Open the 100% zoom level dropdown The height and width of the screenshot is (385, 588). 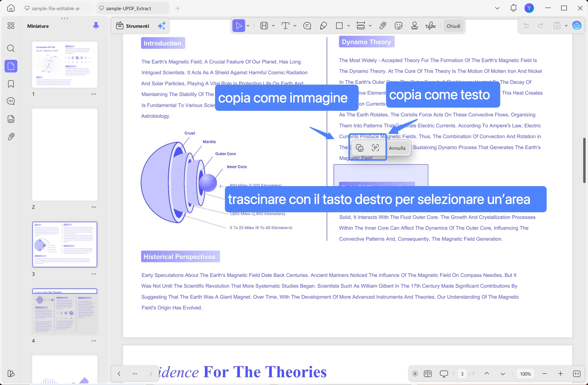click(526, 374)
